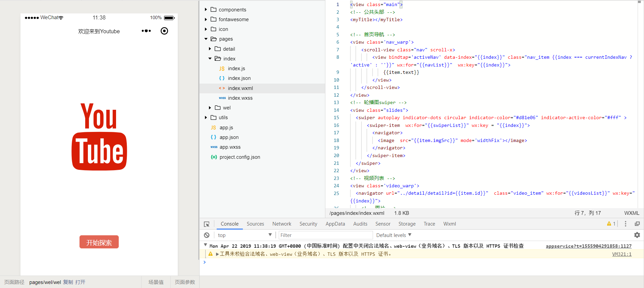Screen dimensions: 644x288
Task: Switch to the Console tab
Action: (229, 224)
